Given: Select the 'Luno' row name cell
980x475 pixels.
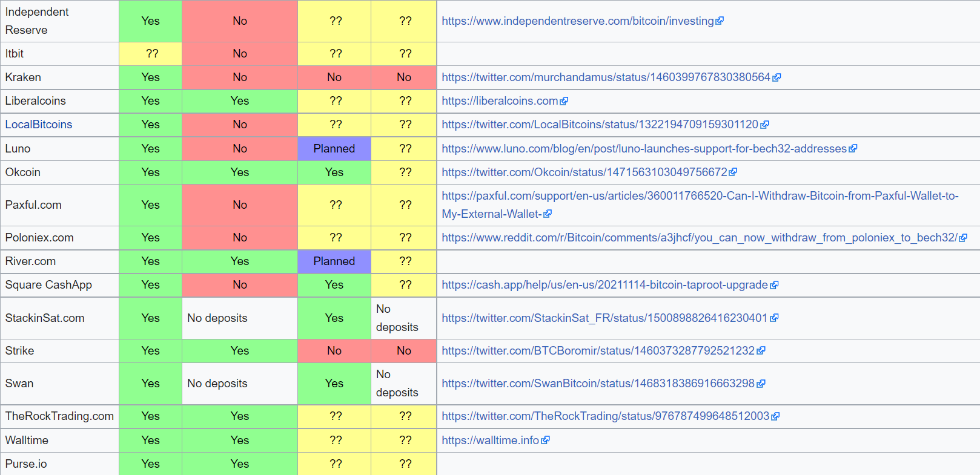Looking at the screenshot, I should click(59, 149).
